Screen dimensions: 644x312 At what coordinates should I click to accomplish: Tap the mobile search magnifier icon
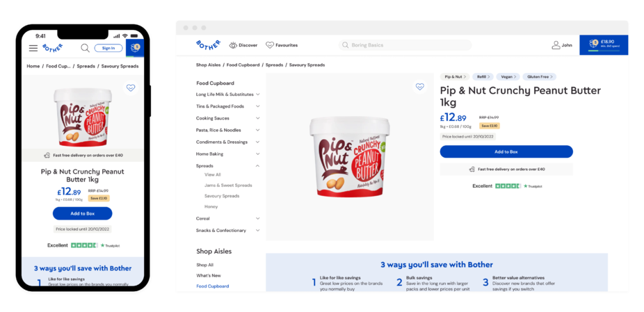[x=85, y=48]
